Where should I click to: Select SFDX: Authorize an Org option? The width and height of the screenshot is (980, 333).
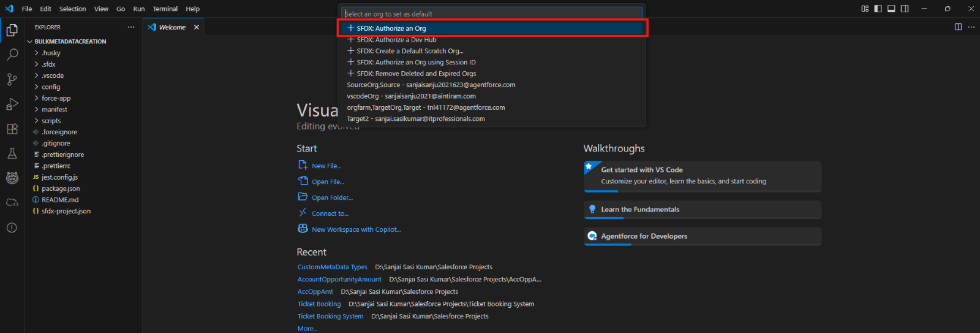coord(391,28)
